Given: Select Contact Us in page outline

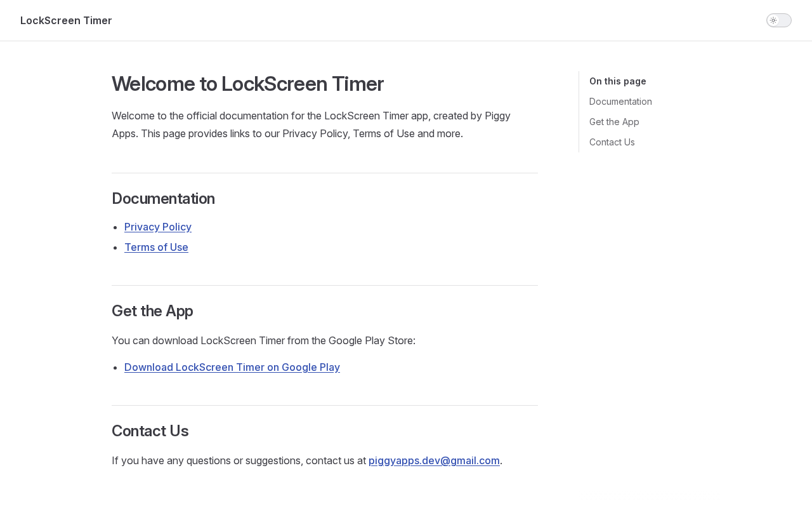Looking at the screenshot, I should point(612,142).
